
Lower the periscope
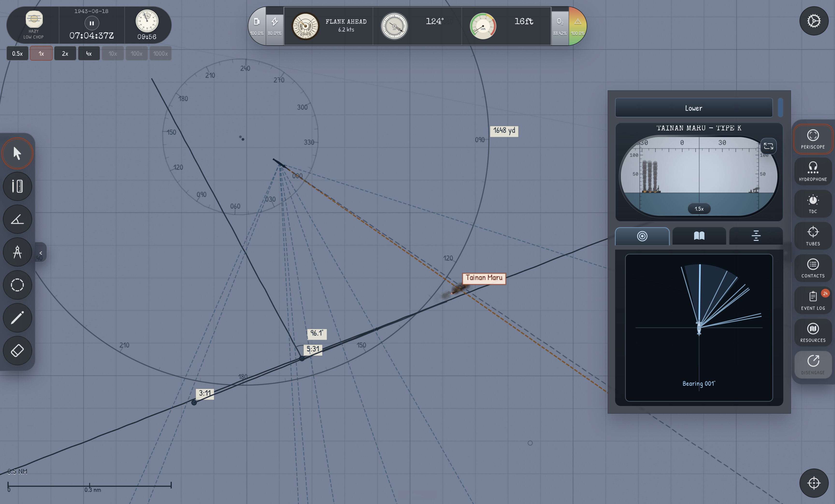click(694, 108)
